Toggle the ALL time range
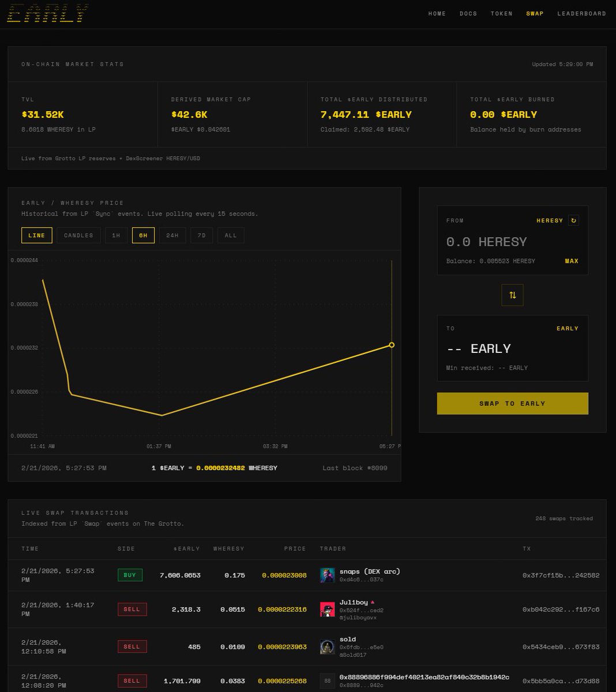 click(x=231, y=235)
